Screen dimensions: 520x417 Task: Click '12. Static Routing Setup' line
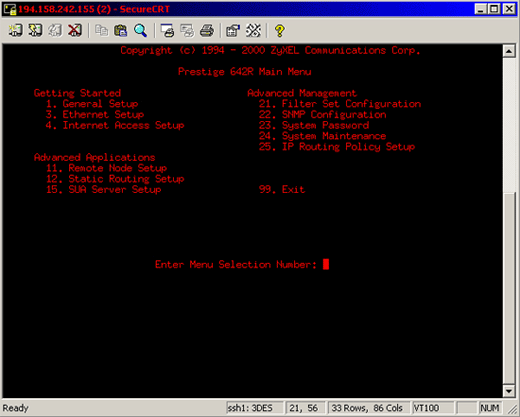[115, 179]
